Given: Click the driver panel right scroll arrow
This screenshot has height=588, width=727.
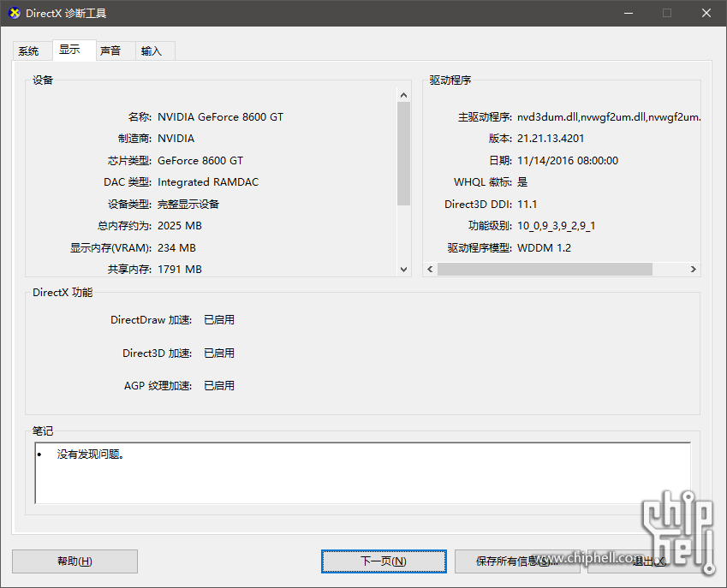Looking at the screenshot, I should 693,270.
